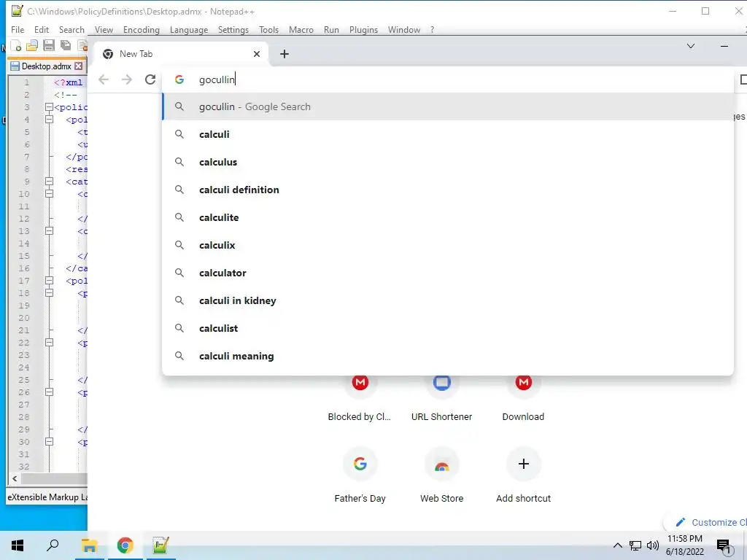747x560 pixels.
Task: Open Notepad++ Macro menu
Action: tap(301, 29)
